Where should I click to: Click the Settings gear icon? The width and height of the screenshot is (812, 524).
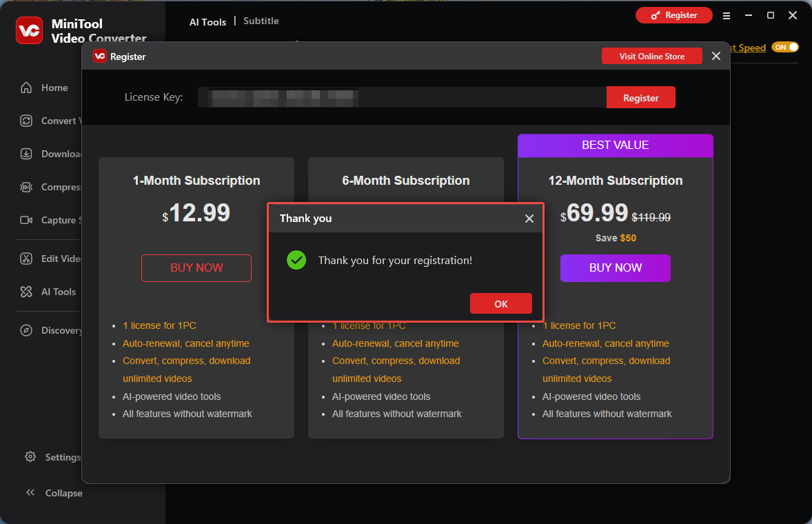point(30,456)
